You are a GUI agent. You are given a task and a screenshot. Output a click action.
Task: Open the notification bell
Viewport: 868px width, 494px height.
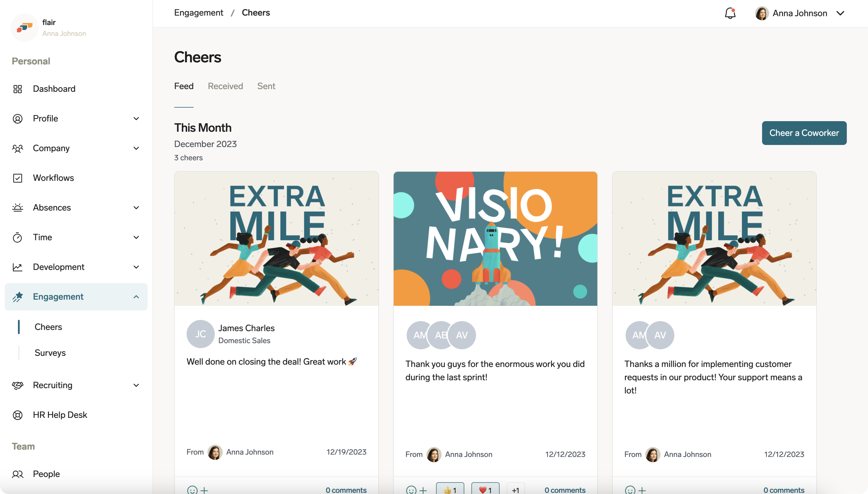(x=730, y=13)
